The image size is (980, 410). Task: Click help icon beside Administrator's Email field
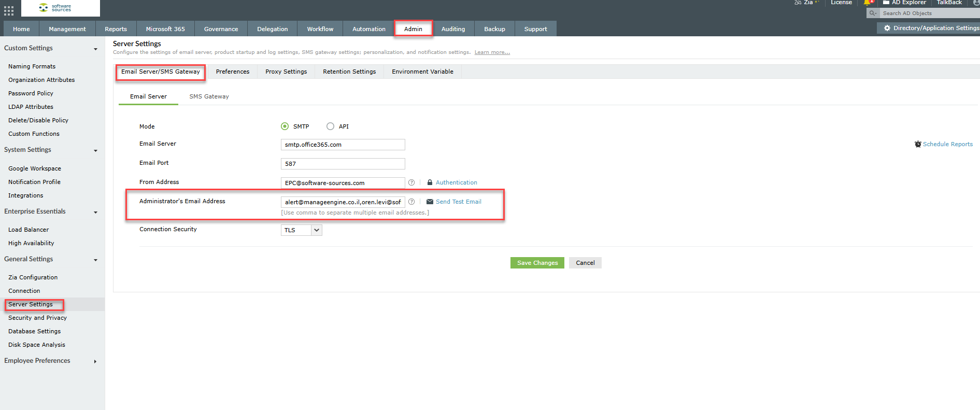pyautogui.click(x=411, y=202)
